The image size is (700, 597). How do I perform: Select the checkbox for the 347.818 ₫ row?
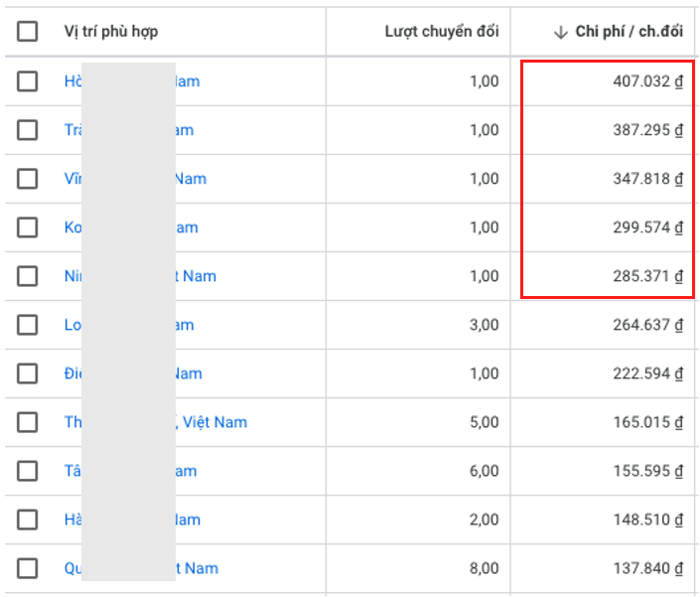click(x=27, y=179)
